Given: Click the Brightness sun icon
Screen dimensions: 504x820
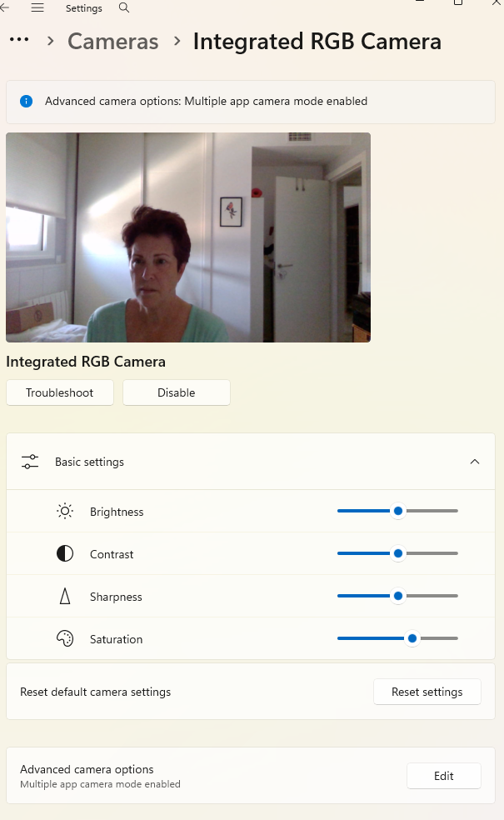Looking at the screenshot, I should (65, 511).
